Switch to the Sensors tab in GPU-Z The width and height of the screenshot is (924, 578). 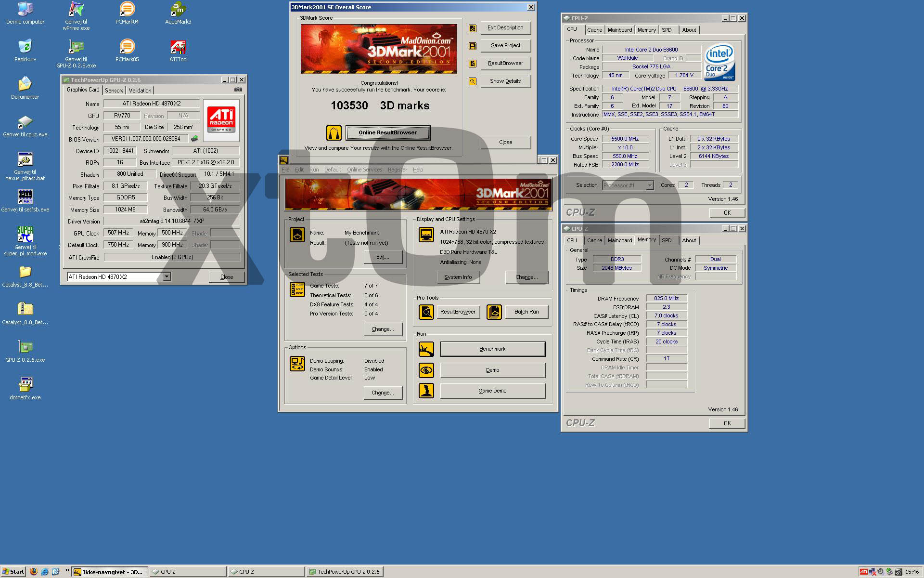(114, 91)
